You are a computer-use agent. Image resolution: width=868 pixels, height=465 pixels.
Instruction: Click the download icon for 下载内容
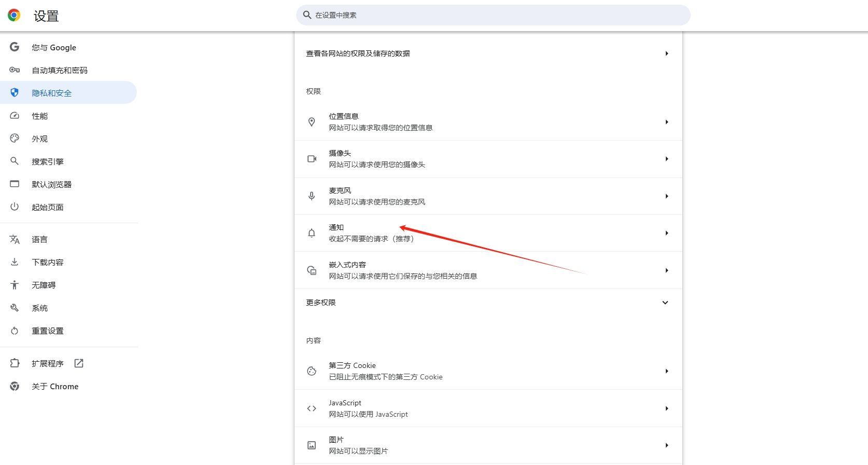[x=15, y=262]
